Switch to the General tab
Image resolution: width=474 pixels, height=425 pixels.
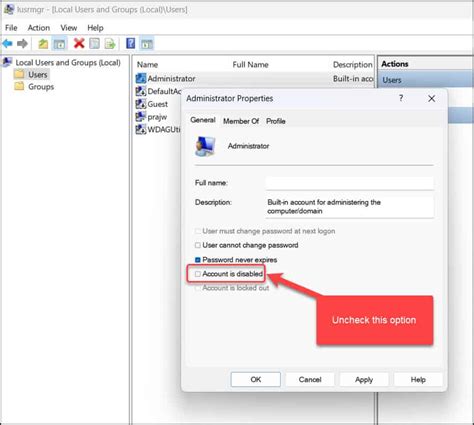pos(203,120)
